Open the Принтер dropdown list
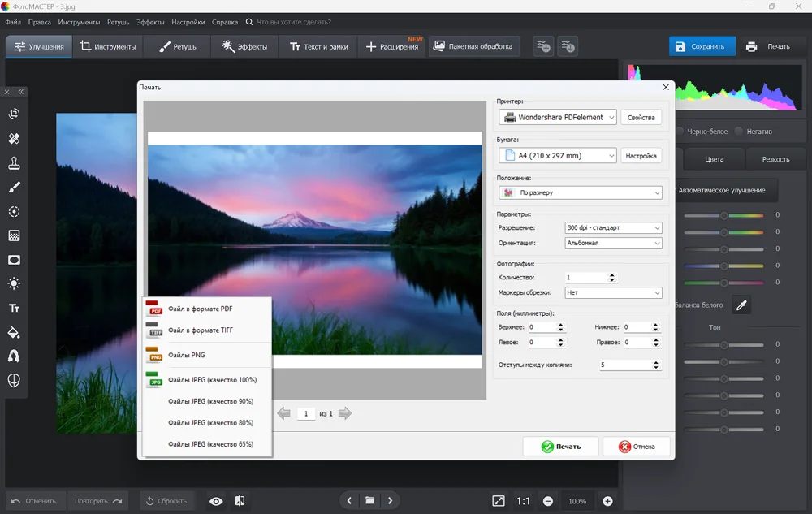This screenshot has height=514, width=812. pyautogui.click(x=558, y=117)
